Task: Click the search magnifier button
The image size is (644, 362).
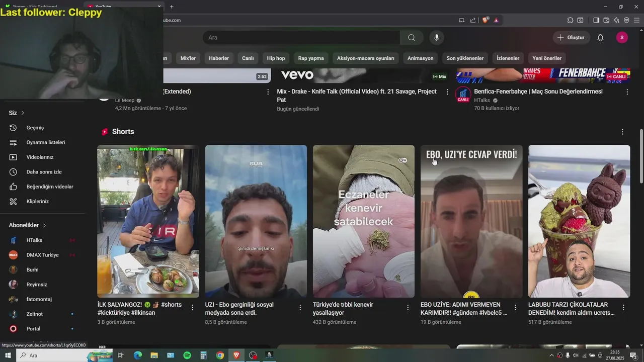Action: [x=412, y=38]
